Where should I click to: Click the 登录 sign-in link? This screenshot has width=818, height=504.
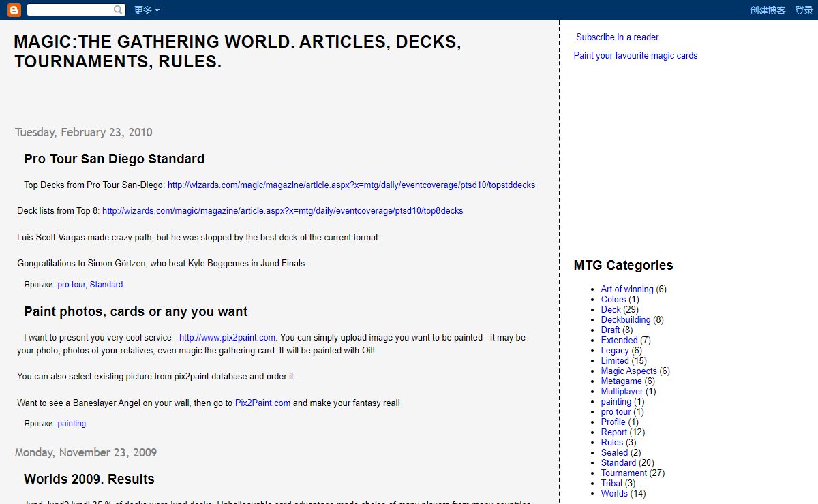click(804, 10)
